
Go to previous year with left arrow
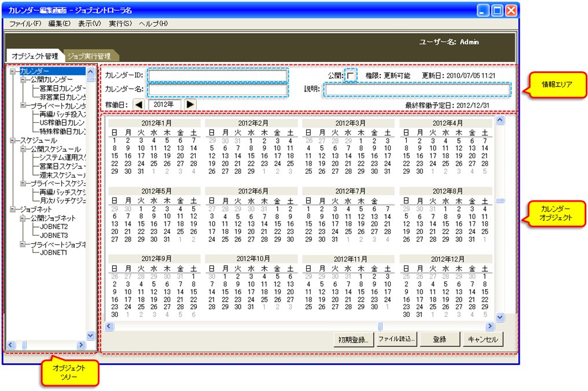click(x=139, y=104)
